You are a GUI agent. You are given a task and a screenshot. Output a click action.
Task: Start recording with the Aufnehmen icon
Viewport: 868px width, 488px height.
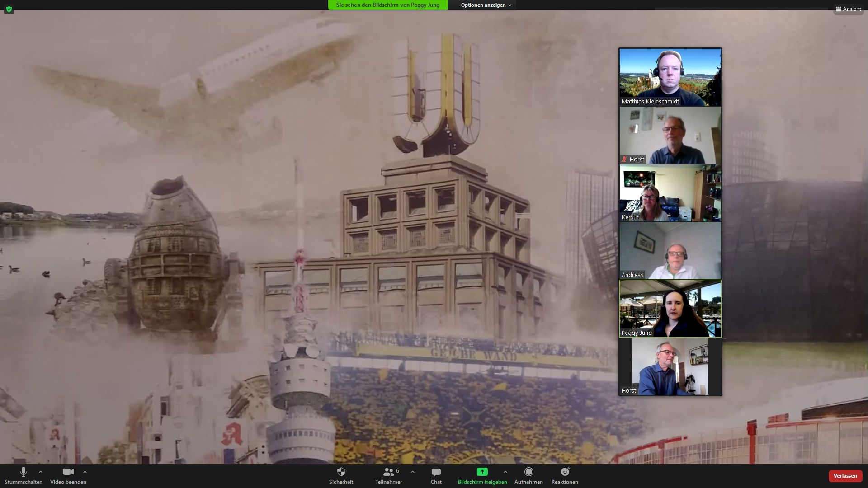528,472
